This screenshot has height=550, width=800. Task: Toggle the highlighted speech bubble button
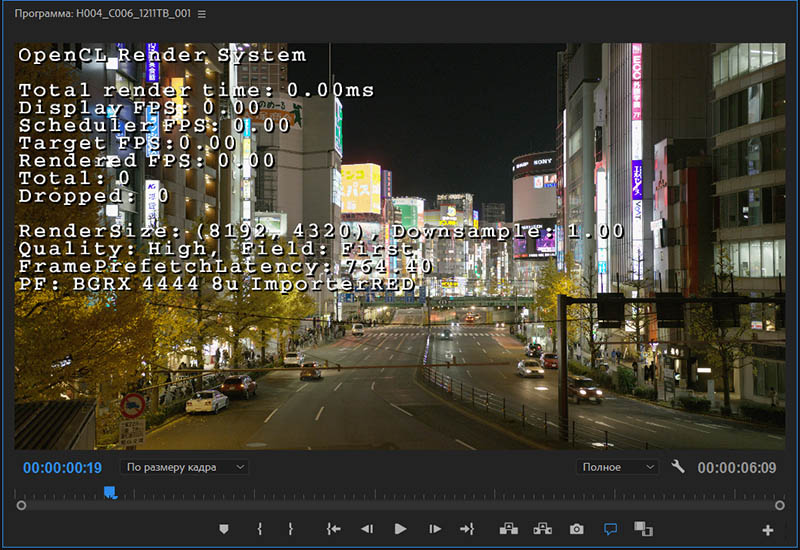point(610,529)
